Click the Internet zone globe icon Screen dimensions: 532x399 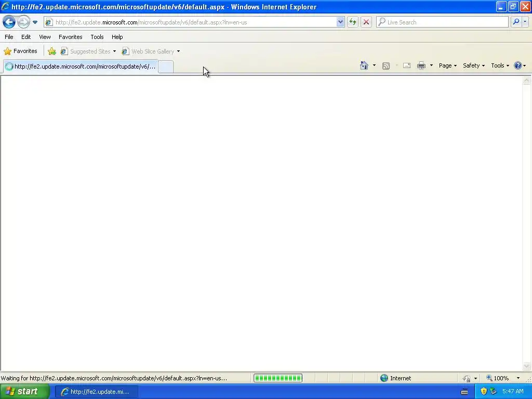point(384,378)
